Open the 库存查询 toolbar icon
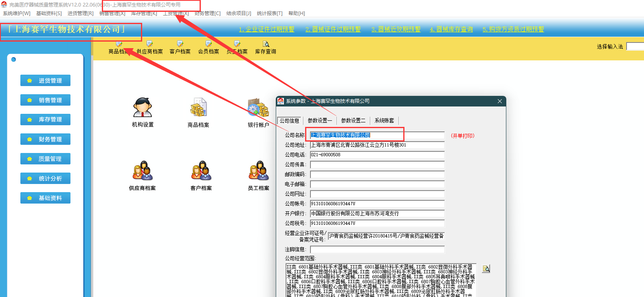This screenshot has height=297, width=644. coord(266,47)
